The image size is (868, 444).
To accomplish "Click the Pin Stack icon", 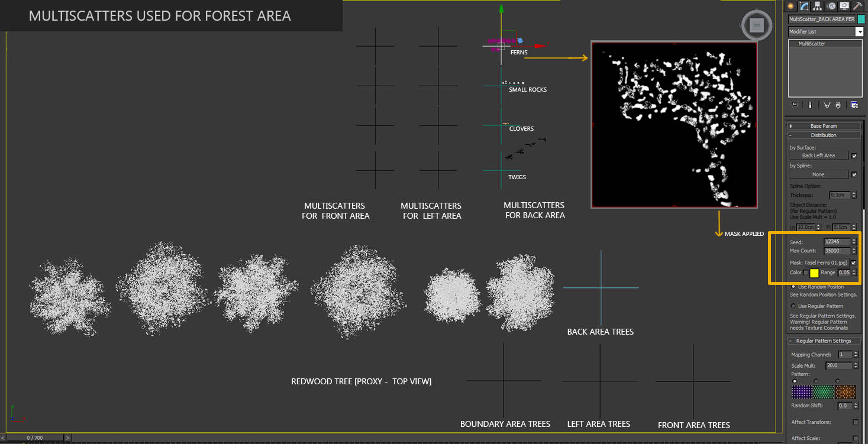I will pos(795,105).
